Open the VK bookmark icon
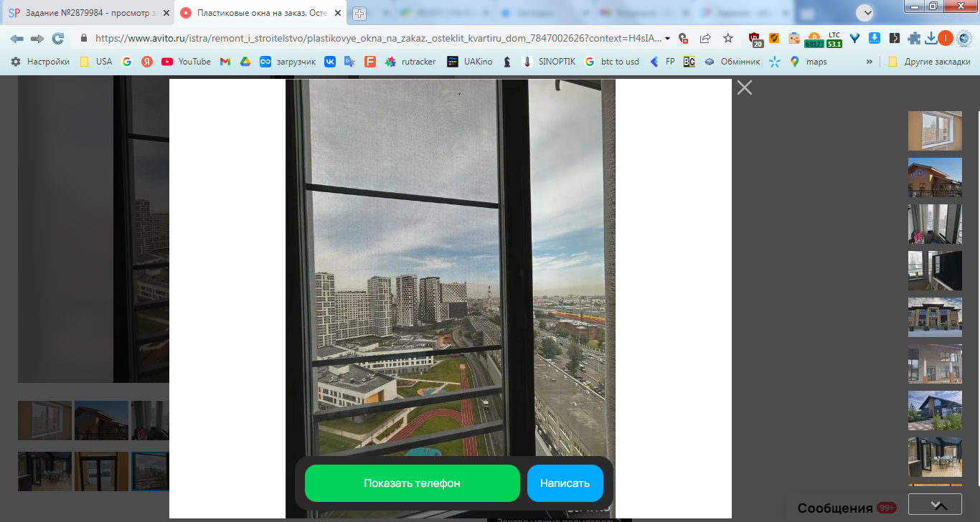980x522 pixels. [330, 62]
